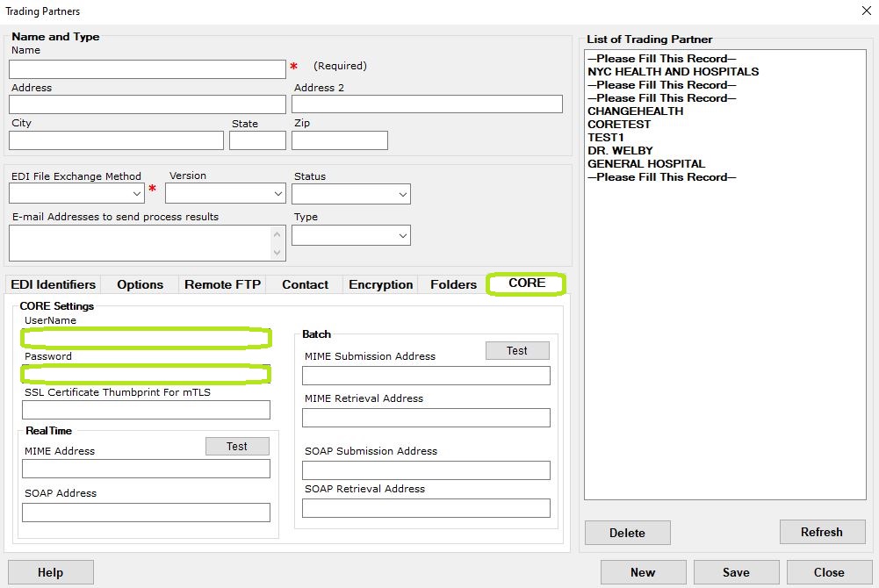This screenshot has width=879, height=588.
Task: Open the EDI File Exchange Method dropdown
Action: [76, 194]
